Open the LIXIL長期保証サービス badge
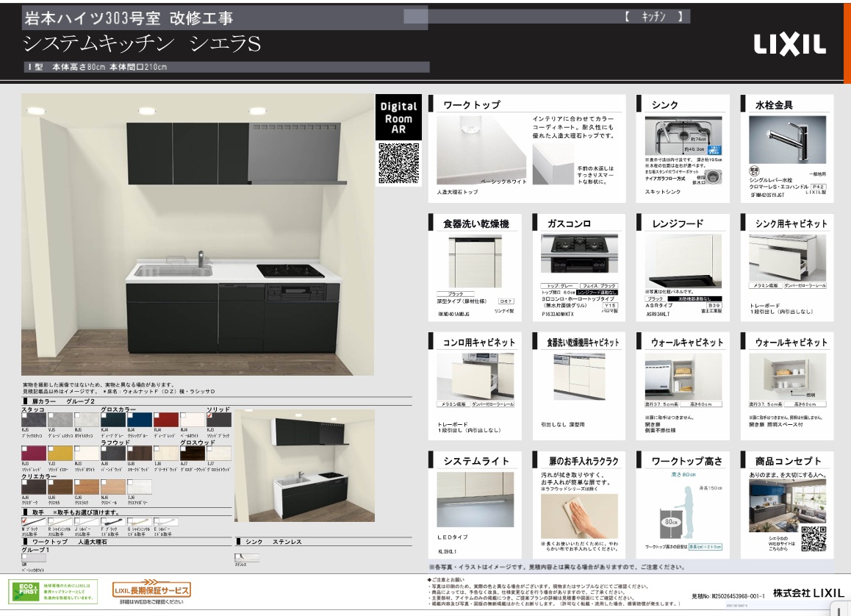Viewport: 851px width, 616px height. coord(151,590)
